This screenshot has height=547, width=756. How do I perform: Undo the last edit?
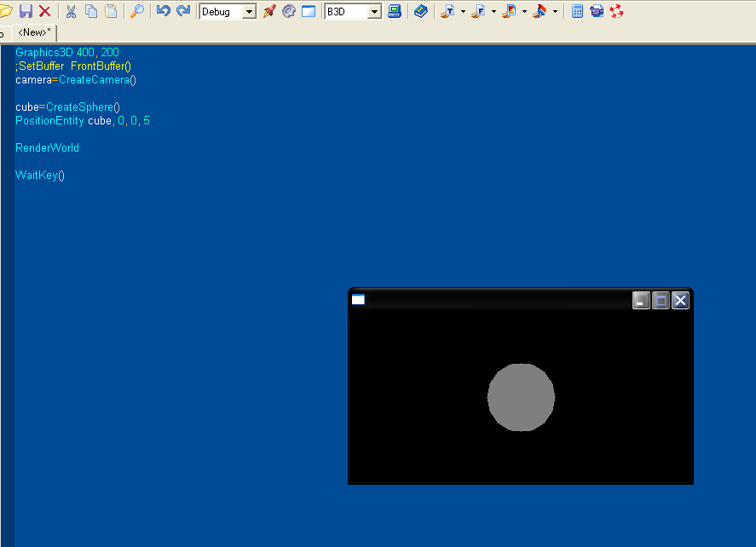[163, 11]
